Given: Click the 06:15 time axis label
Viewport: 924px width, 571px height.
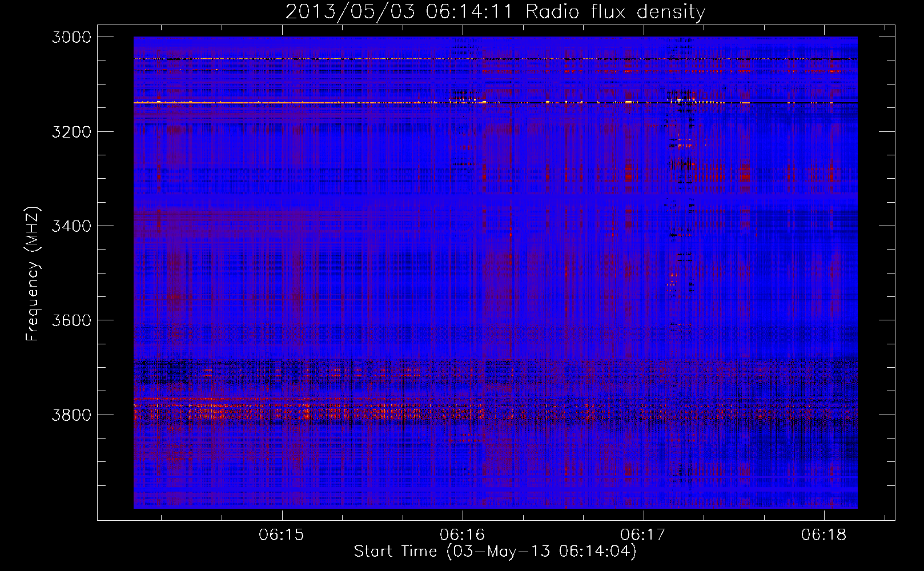Looking at the screenshot, I should point(282,535).
